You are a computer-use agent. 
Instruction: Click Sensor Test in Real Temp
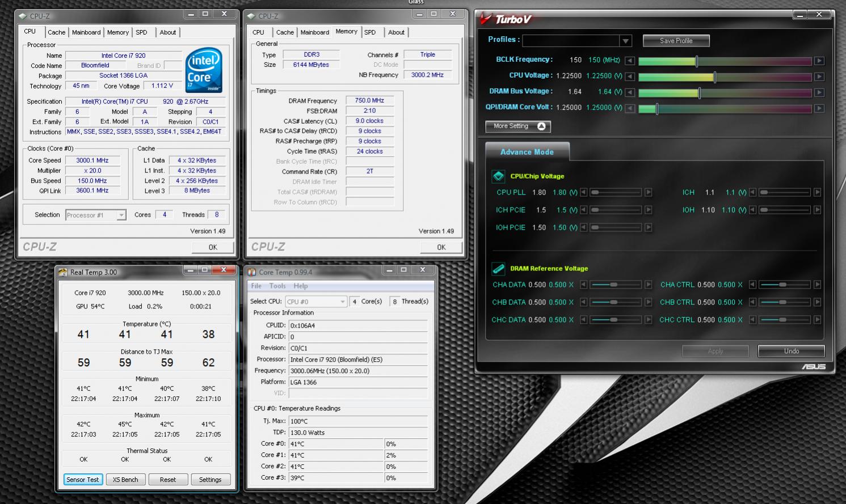click(82, 480)
